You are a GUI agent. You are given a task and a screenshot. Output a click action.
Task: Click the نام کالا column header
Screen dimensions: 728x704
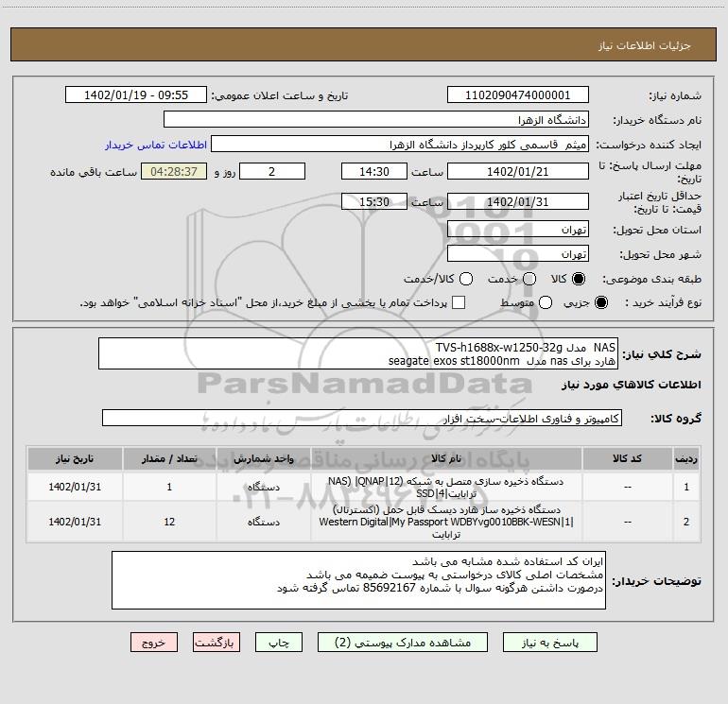[x=445, y=458]
